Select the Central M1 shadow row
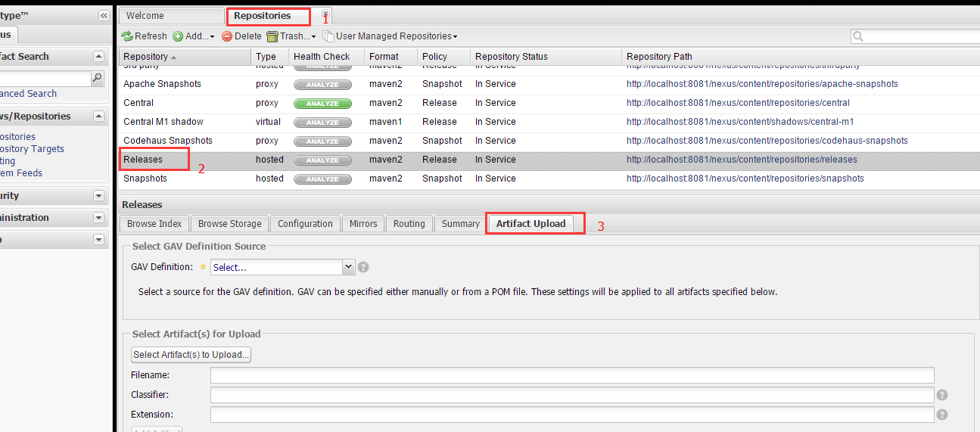This screenshot has height=432, width=980. (x=549, y=122)
